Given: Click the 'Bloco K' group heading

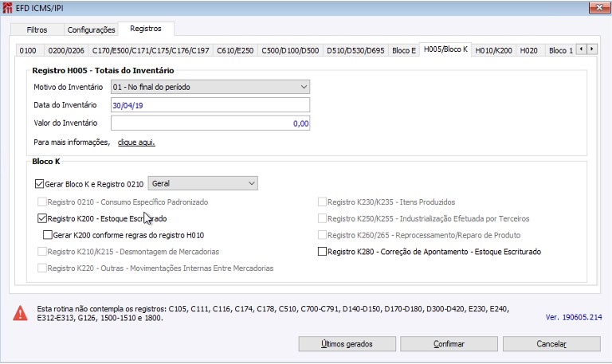Looking at the screenshot, I should click(46, 162).
